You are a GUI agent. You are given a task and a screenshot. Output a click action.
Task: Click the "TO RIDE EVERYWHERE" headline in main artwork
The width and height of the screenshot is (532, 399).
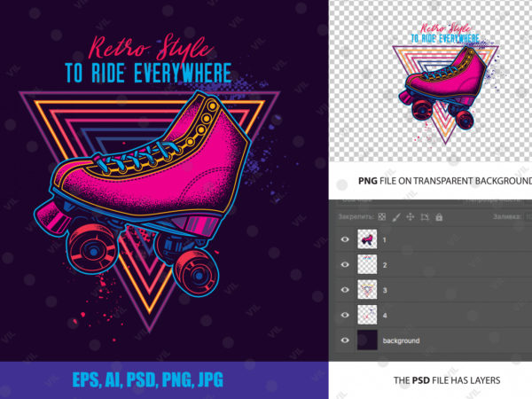(x=148, y=73)
